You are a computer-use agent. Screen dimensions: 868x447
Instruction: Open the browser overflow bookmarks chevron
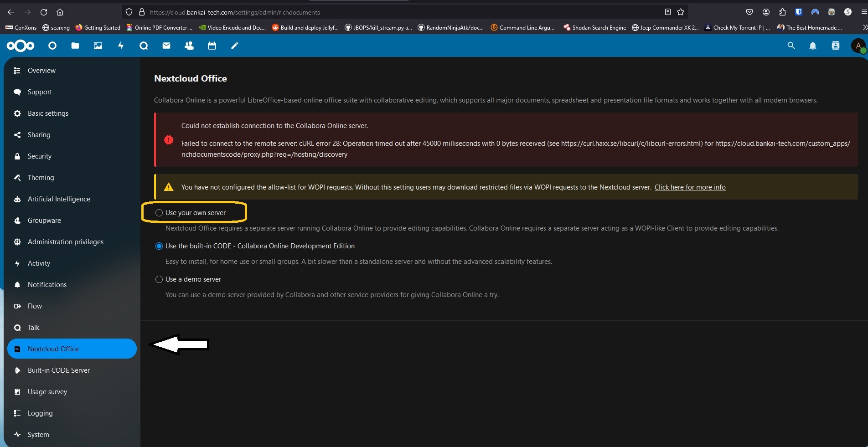864,28
